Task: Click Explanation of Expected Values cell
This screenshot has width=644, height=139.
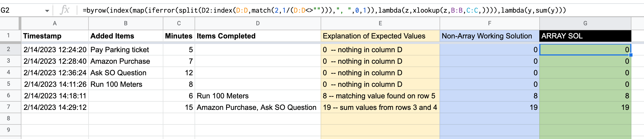Action: pyautogui.click(x=380, y=36)
